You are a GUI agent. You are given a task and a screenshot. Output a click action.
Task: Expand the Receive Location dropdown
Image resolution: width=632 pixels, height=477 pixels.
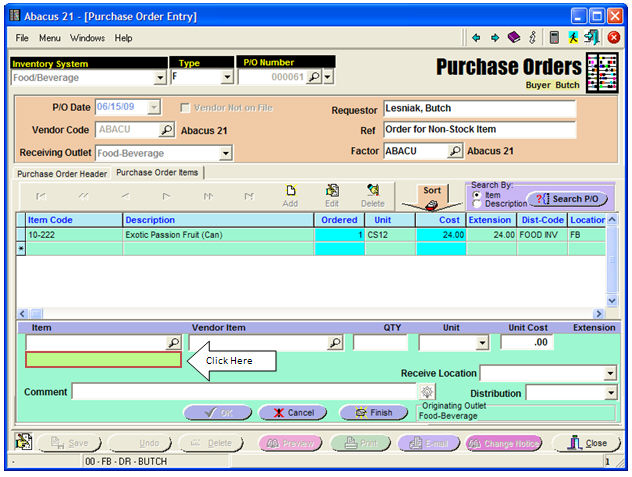point(610,373)
